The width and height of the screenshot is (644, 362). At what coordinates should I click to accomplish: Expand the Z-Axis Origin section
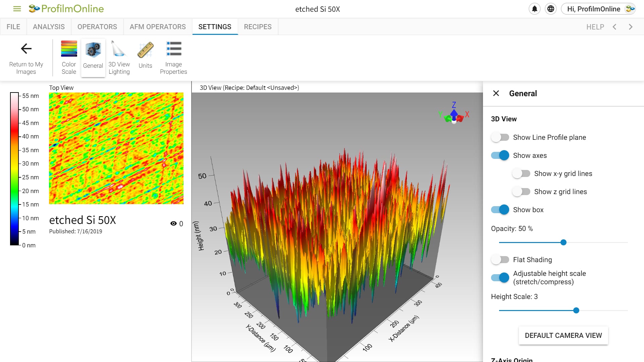pyautogui.click(x=513, y=359)
